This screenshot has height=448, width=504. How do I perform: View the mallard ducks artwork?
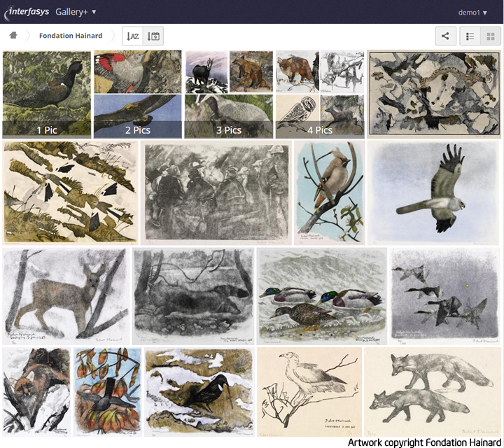(322, 296)
